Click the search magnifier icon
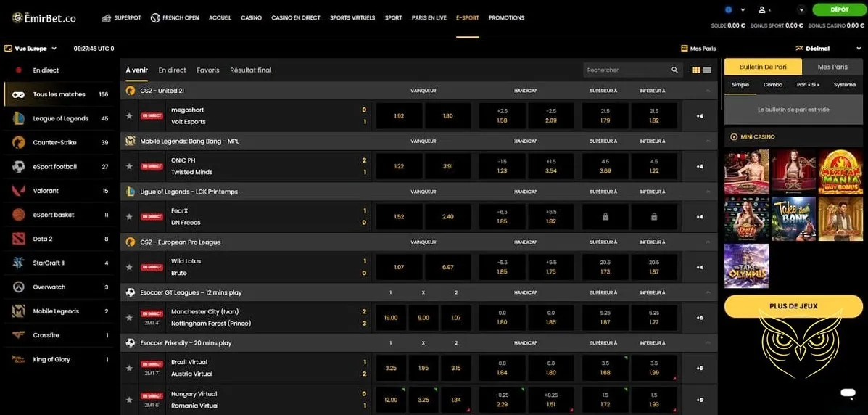Screen dimensions: 868x415 coord(674,70)
